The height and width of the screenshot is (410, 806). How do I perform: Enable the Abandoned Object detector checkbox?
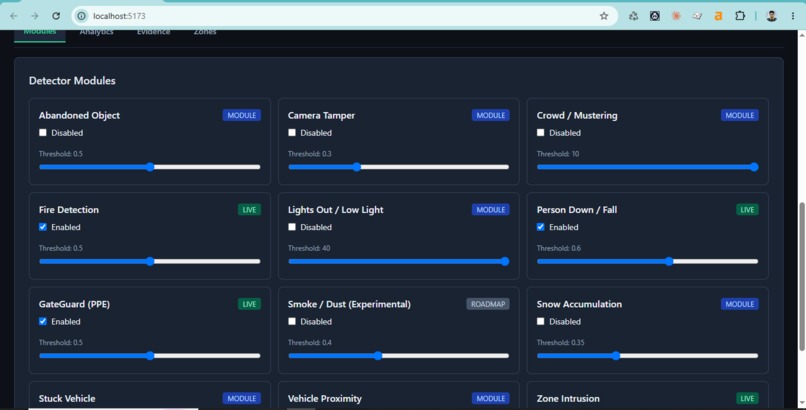tap(43, 133)
